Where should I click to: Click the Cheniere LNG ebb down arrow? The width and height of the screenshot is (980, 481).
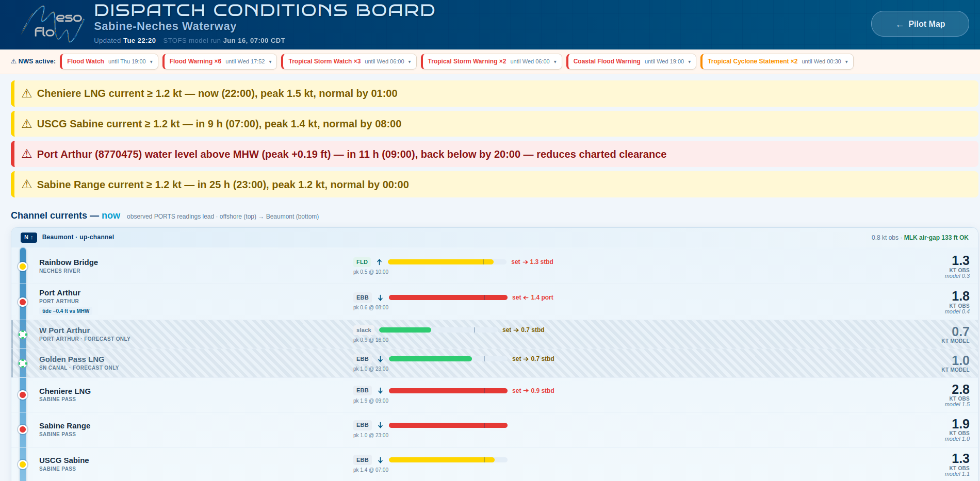pos(380,391)
